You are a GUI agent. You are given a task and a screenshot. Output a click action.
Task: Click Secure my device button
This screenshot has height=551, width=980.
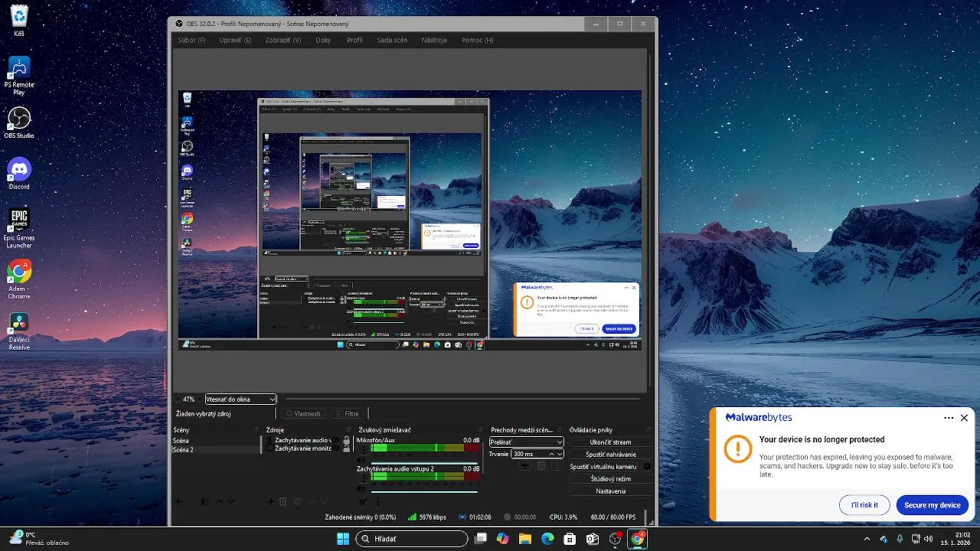click(x=932, y=505)
